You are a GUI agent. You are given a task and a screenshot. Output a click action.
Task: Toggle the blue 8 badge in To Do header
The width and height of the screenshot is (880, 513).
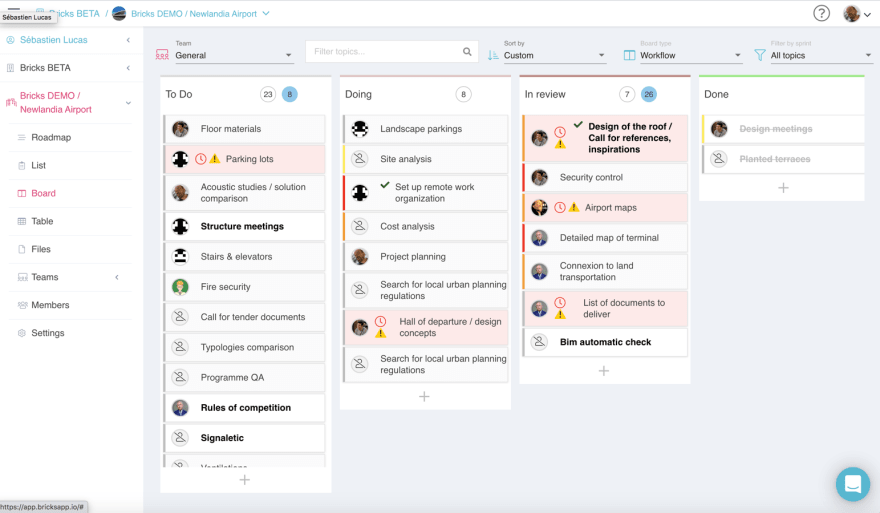[290, 94]
